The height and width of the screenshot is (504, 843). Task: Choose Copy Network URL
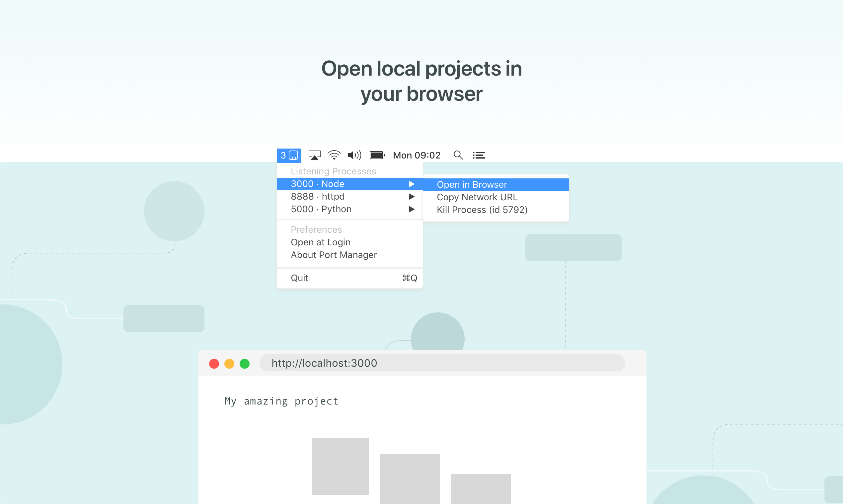tap(477, 197)
